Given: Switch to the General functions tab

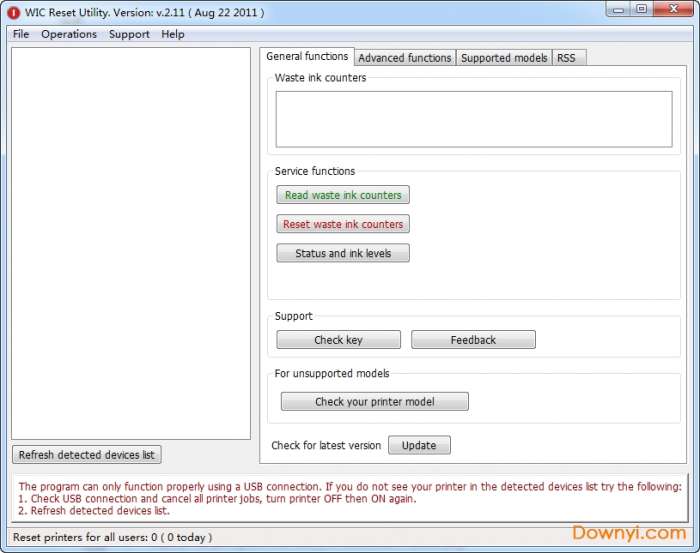Looking at the screenshot, I should (x=307, y=57).
